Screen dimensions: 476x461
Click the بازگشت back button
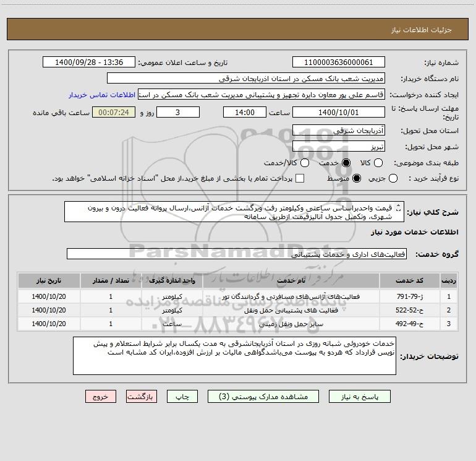(142, 397)
